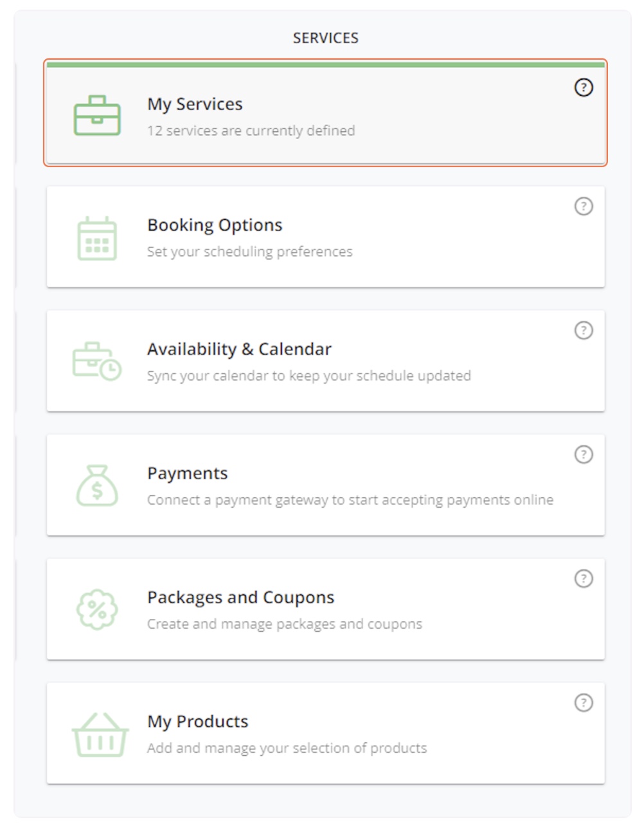Open help for the Booking Options card
This screenshot has width=644, height=833.
click(583, 206)
